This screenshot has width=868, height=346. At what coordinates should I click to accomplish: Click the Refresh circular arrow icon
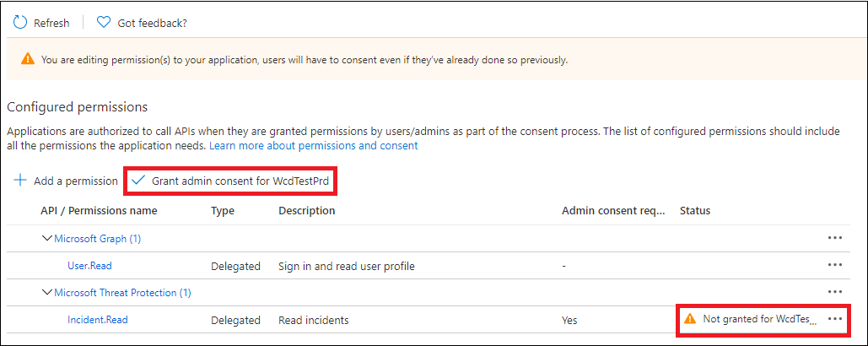(20, 23)
